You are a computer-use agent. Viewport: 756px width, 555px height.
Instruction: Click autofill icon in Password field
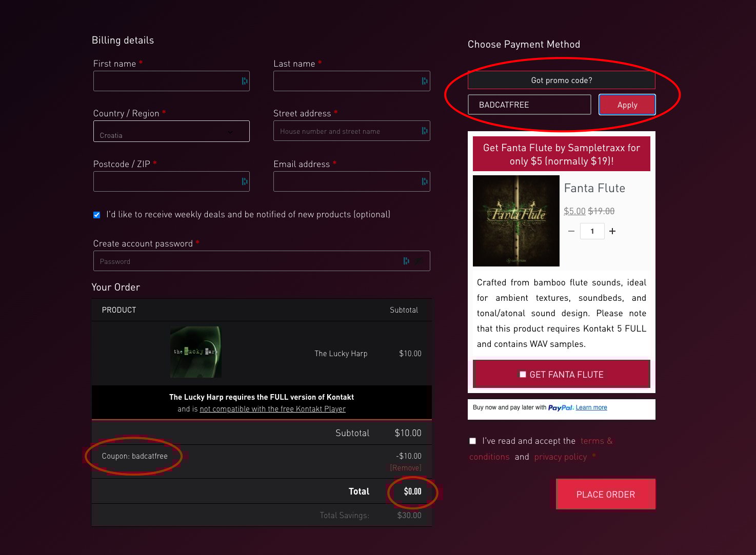pos(406,261)
